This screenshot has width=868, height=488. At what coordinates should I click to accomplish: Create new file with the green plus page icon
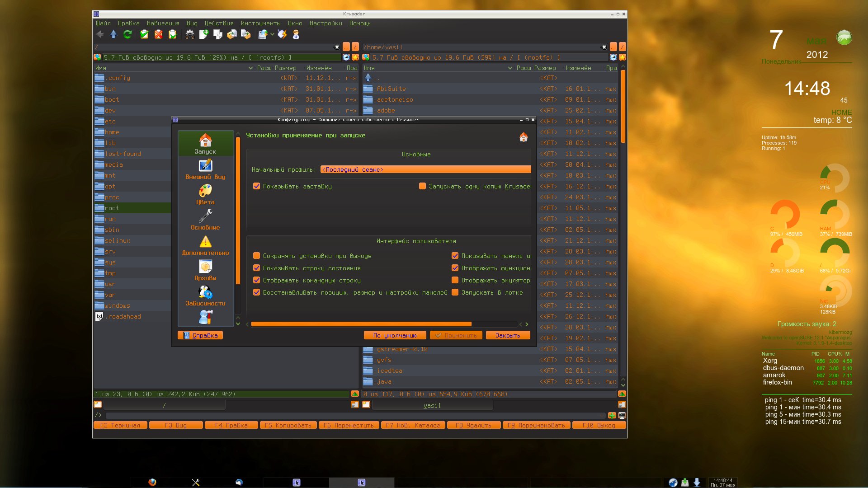pos(204,34)
